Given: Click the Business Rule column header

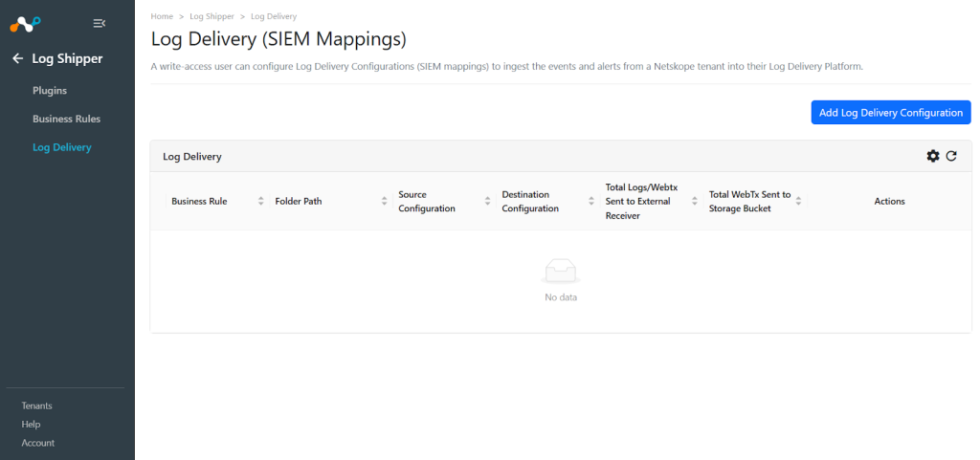Looking at the screenshot, I should tap(199, 201).
